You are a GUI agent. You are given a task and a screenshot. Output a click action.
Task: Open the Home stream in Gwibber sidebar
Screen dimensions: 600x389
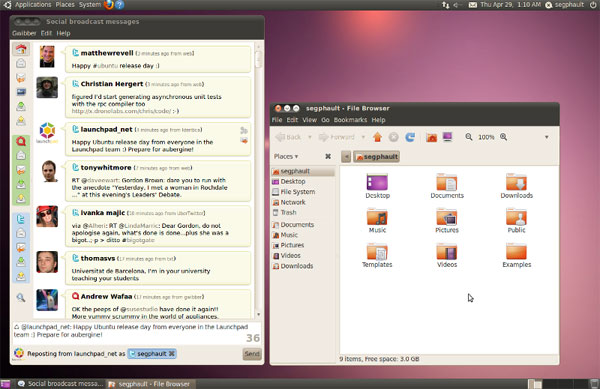coord(21,49)
